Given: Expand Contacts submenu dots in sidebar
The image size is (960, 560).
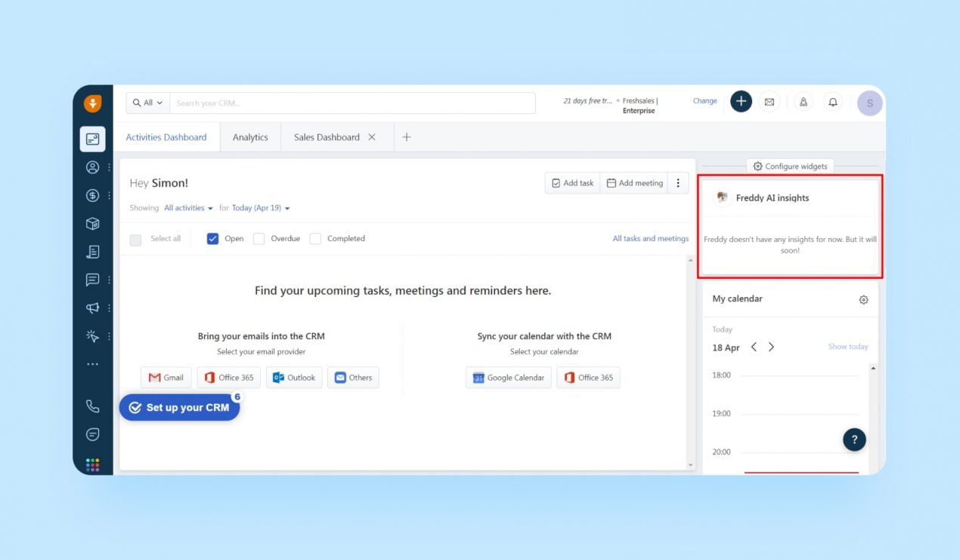Looking at the screenshot, I should coord(109,168).
